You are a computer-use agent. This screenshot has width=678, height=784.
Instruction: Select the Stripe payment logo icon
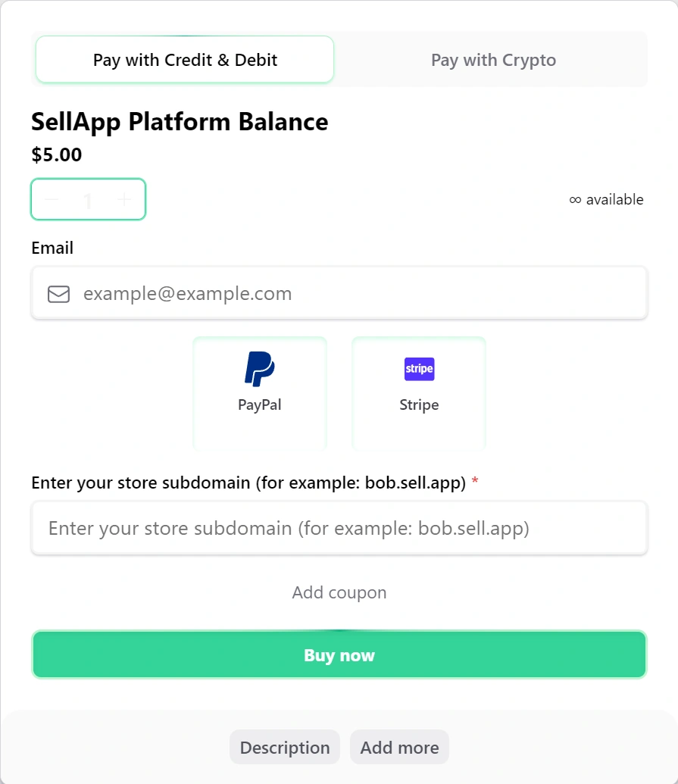(x=419, y=369)
